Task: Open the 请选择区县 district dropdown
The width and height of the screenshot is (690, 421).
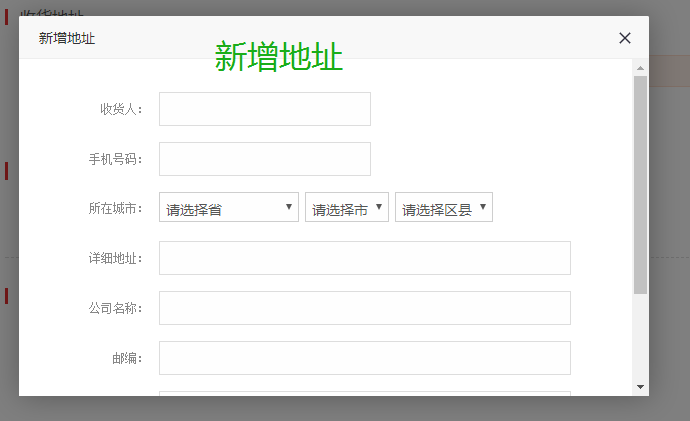Action: pos(444,208)
